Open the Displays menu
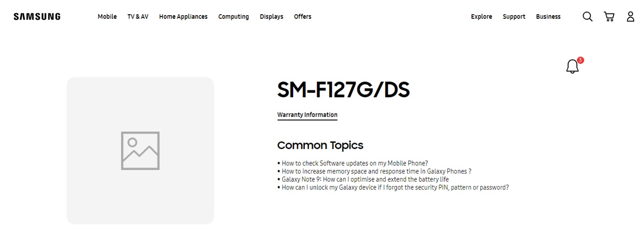Viewport: 644px width, 232px height. [271, 17]
